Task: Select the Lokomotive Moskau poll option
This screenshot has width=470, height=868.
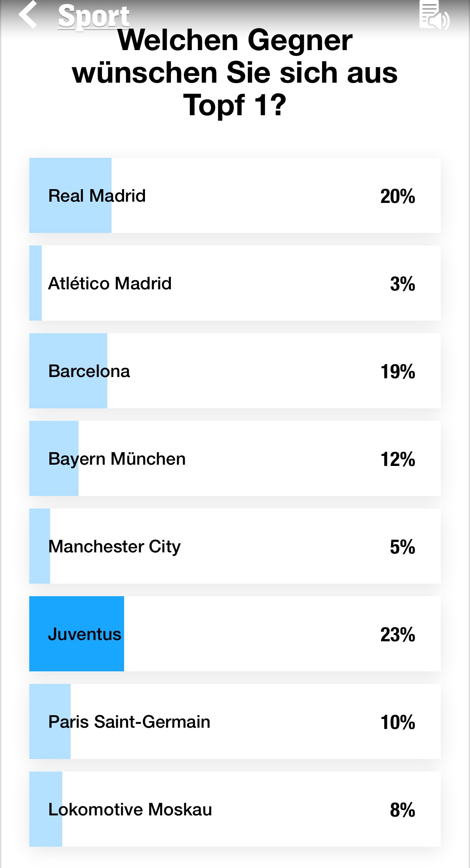Action: [x=235, y=809]
